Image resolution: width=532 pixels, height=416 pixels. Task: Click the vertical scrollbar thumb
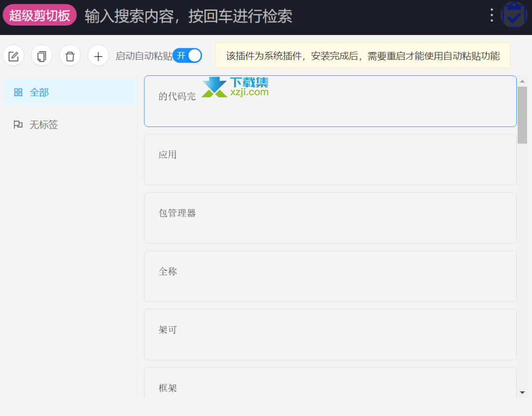pyautogui.click(x=522, y=115)
